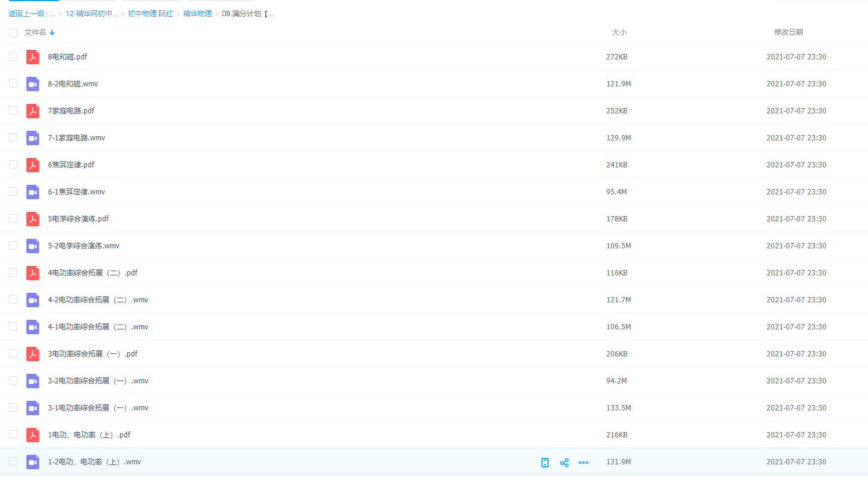Click the video icon of 8-2电和磁.wmv
This screenshot has height=477, width=868.
33,84
